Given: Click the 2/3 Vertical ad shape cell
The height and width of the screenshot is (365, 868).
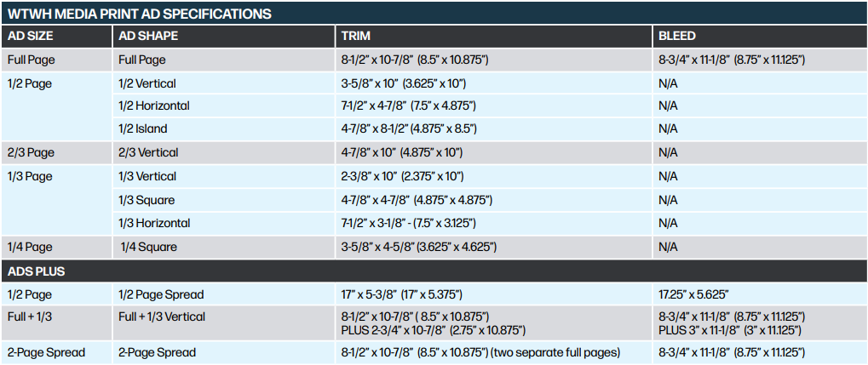Looking at the screenshot, I should pos(148,153).
